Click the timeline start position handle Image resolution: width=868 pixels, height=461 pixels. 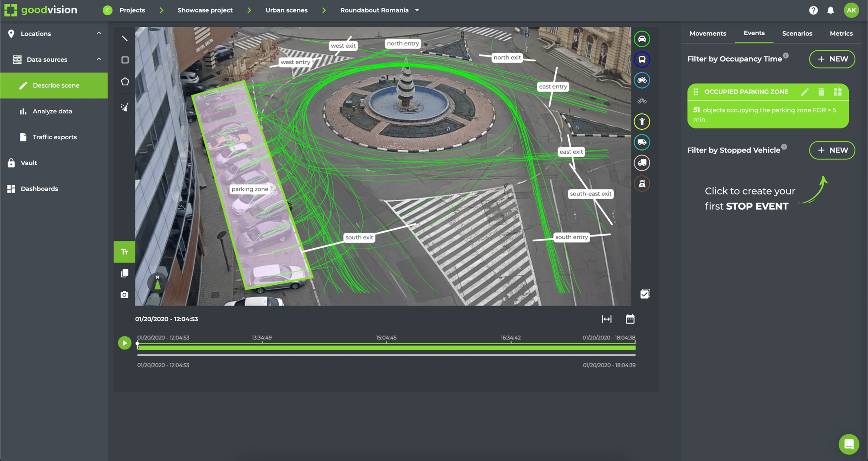point(138,344)
